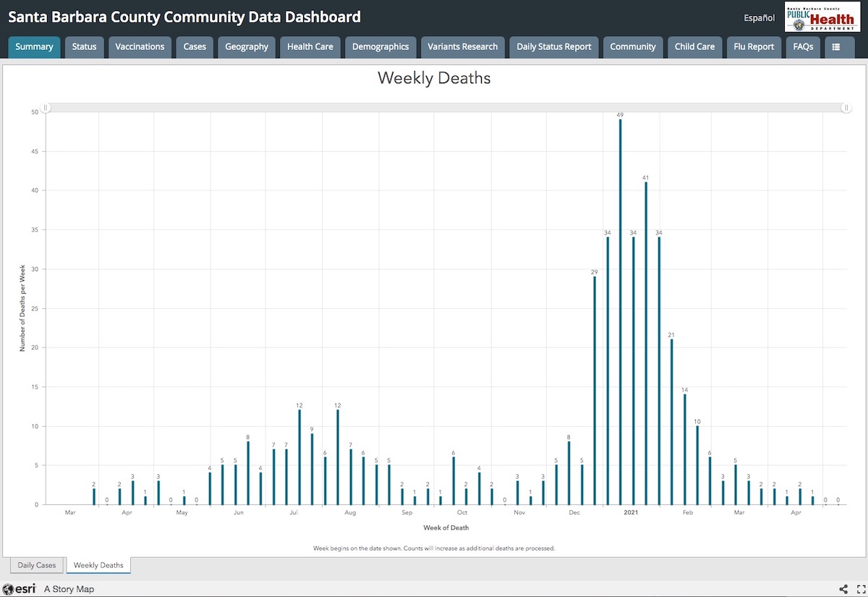Click the esri logo
This screenshot has height=597, width=868.
pos(20,589)
